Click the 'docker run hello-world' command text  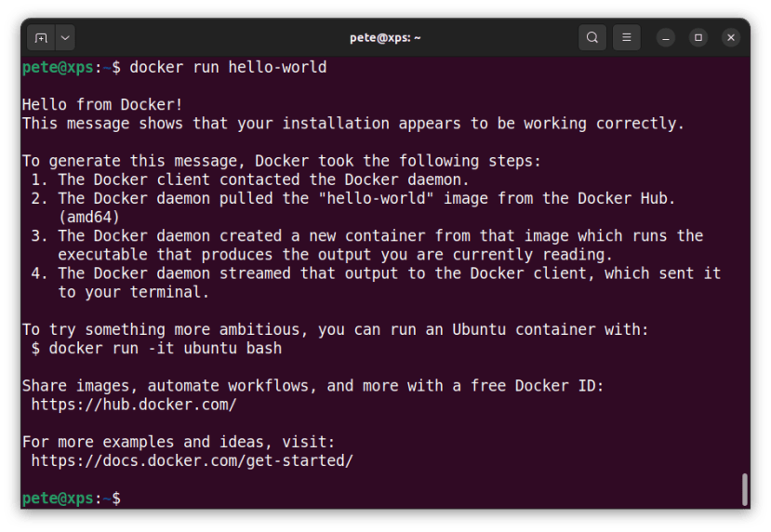point(228,67)
